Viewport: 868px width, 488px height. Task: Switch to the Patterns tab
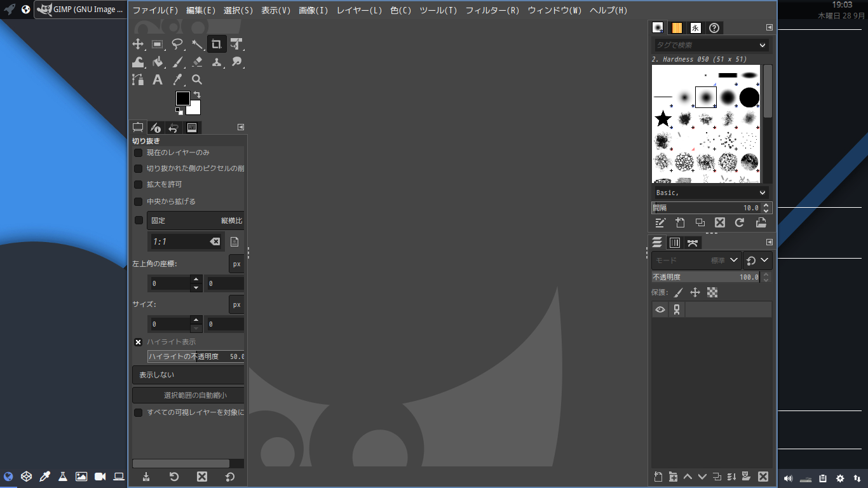[x=677, y=28]
